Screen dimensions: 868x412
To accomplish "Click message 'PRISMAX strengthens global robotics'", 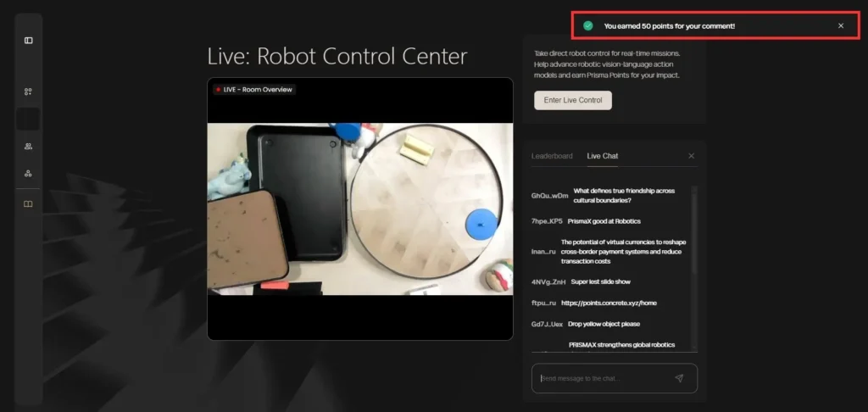I will [621, 344].
